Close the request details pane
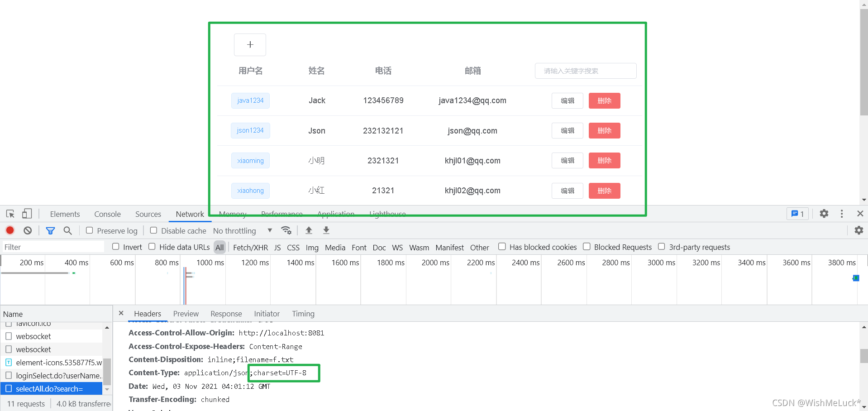868x411 pixels. [121, 313]
